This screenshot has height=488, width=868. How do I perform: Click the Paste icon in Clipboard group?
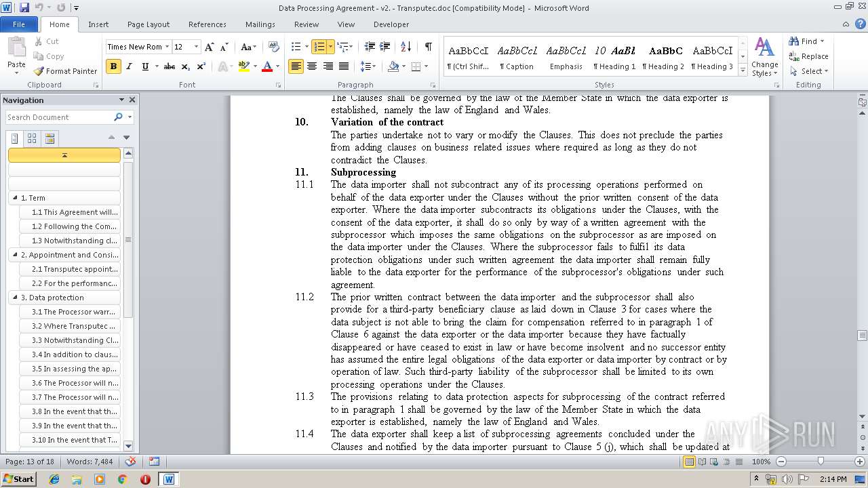tap(16, 49)
